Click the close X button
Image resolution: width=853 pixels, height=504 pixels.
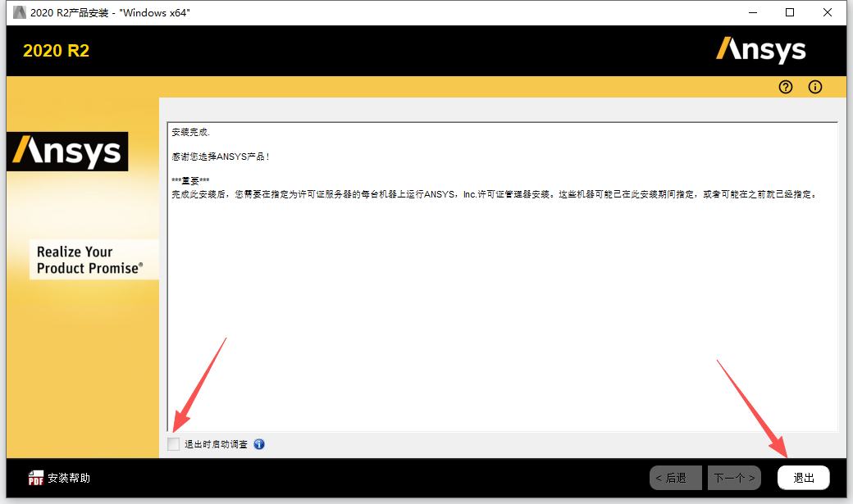pyautogui.click(x=827, y=12)
